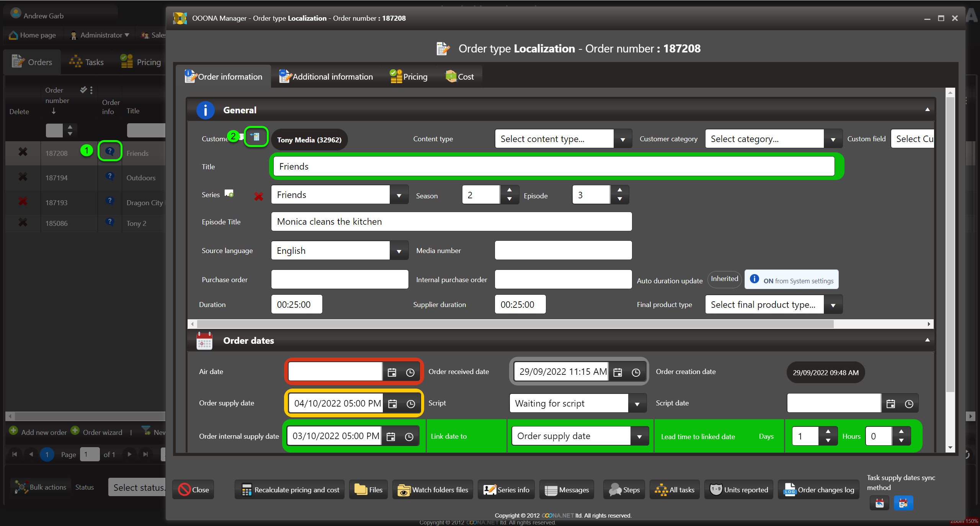Screen dimensions: 980x526
Task: Click the order info icon for order 187194
Action: tap(110, 176)
